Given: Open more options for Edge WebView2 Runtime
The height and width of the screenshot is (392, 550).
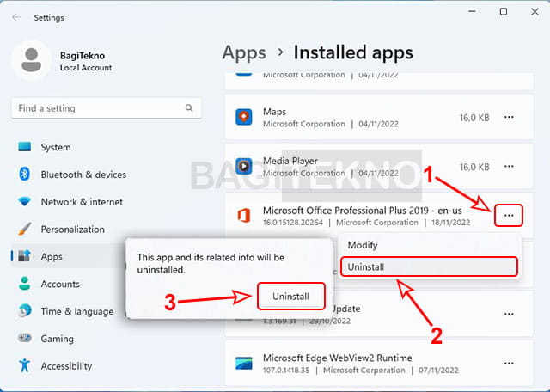Looking at the screenshot, I should pyautogui.click(x=509, y=364).
